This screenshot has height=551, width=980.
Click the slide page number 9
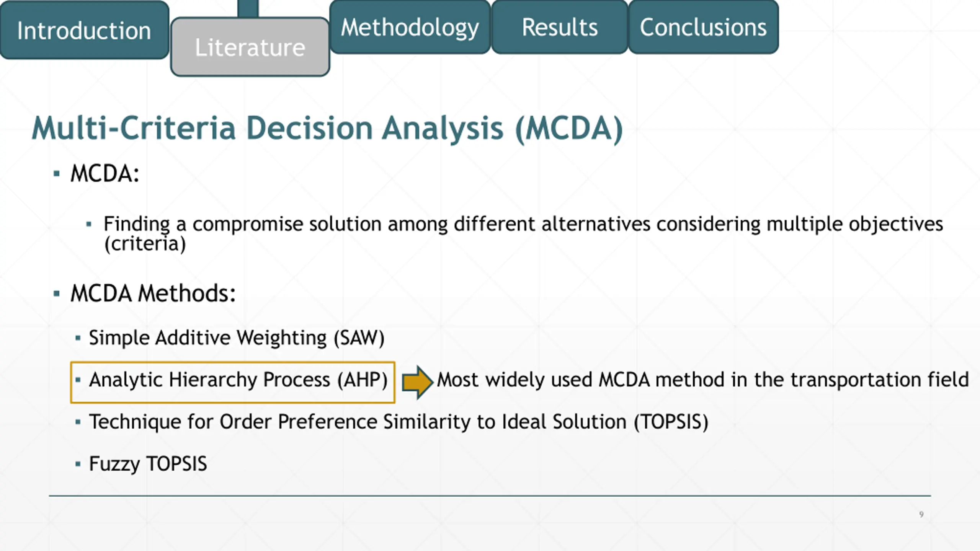click(921, 514)
